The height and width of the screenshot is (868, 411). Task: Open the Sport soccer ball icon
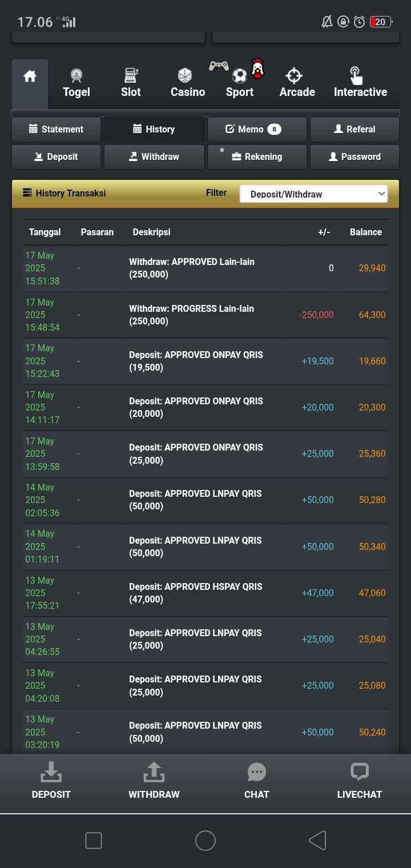[x=239, y=76]
